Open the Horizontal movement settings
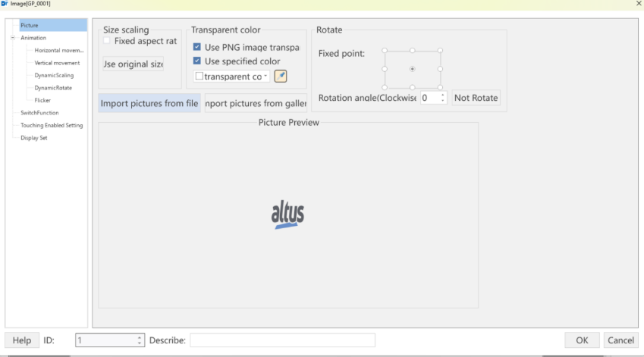 (x=58, y=51)
